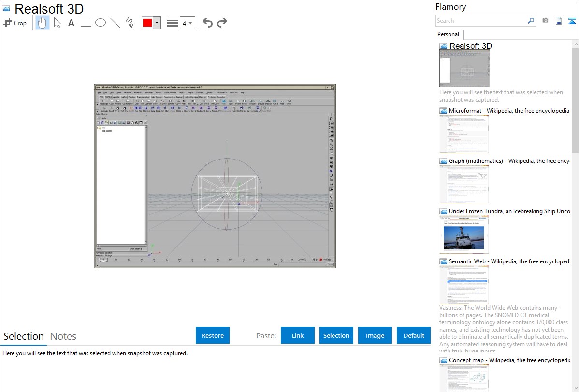Click the camera capture snapshot icon
The image size is (579, 392).
[x=545, y=21]
